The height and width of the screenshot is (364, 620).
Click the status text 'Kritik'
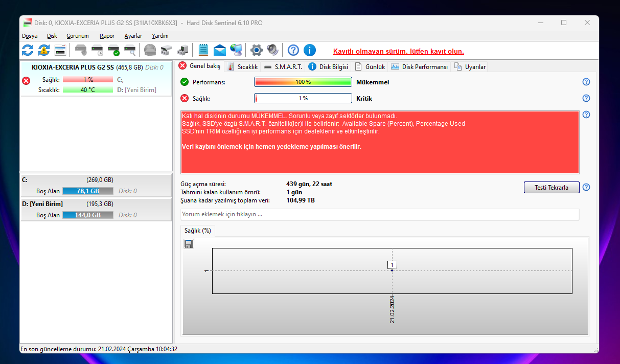[x=364, y=98]
